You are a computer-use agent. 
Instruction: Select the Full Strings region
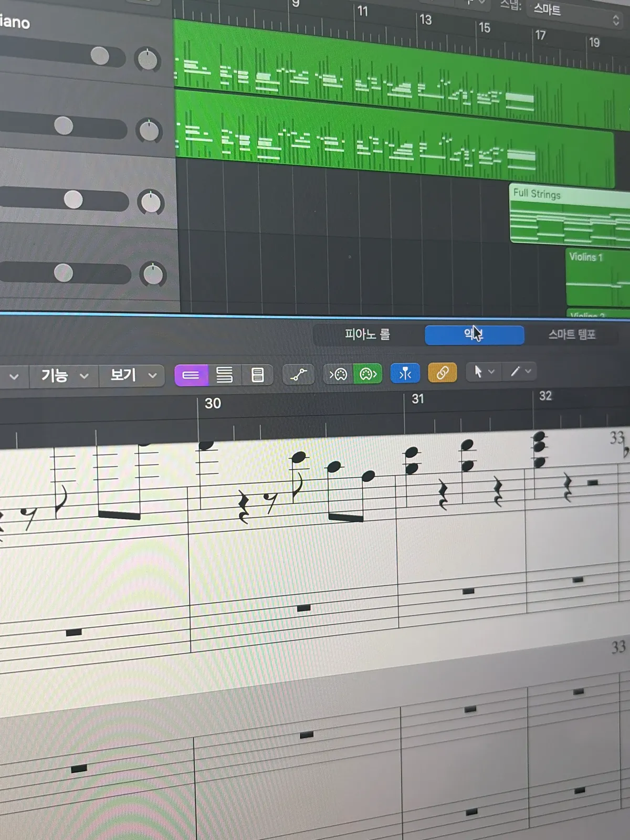click(570, 215)
